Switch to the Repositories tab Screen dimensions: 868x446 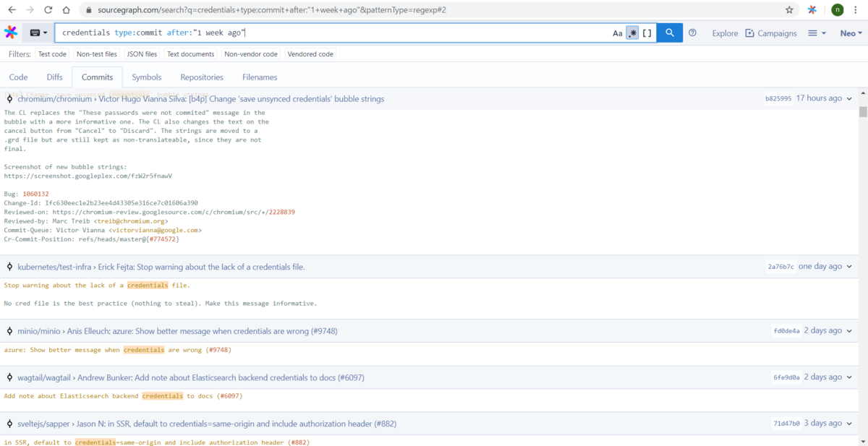tap(202, 77)
